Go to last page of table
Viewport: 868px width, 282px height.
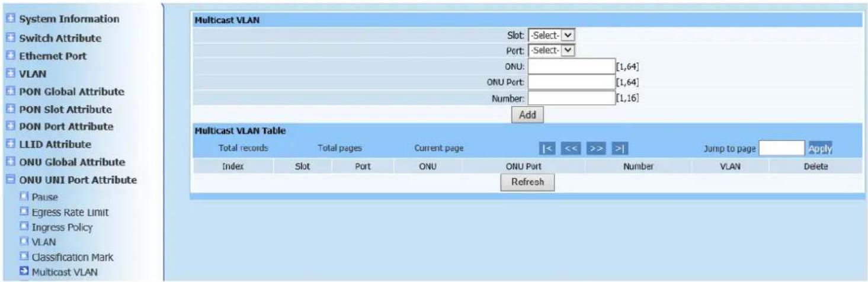pos(619,149)
